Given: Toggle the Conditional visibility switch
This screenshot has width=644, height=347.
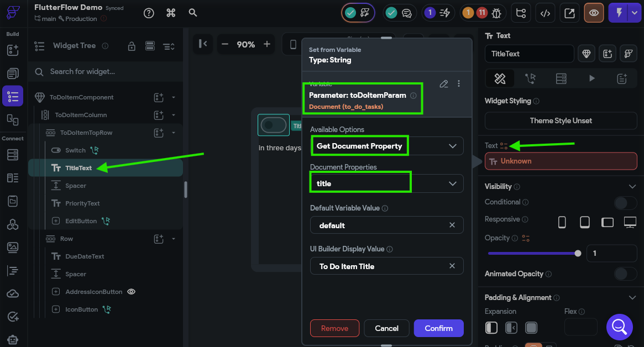Looking at the screenshot, I should pyautogui.click(x=626, y=202).
